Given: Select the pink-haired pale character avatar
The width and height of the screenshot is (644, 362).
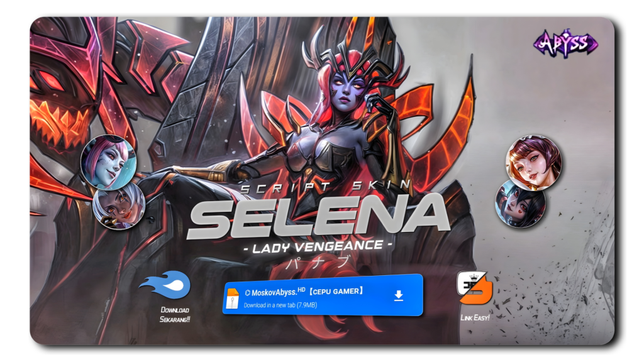Looking at the screenshot, I should coord(108,162).
